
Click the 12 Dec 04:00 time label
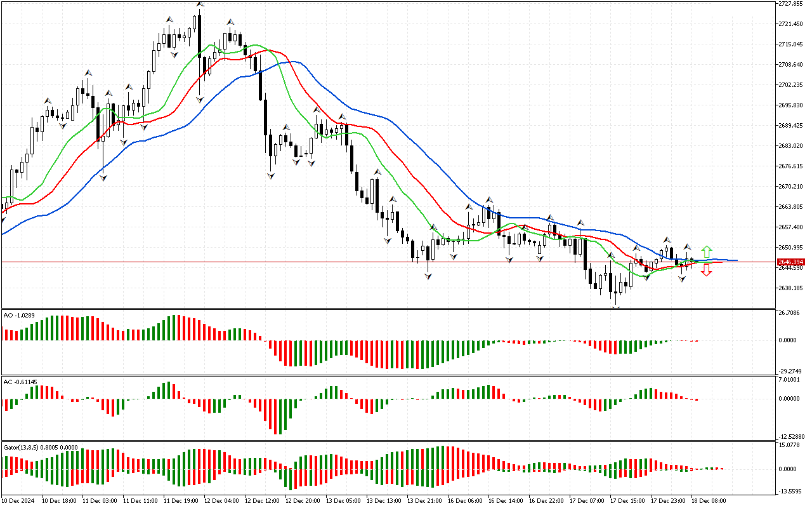[222, 501]
